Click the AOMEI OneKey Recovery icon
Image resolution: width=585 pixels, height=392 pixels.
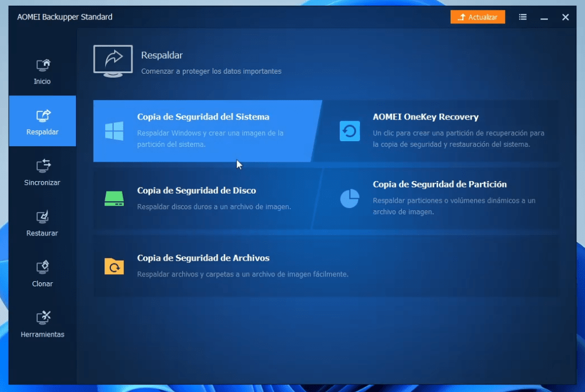coord(350,131)
